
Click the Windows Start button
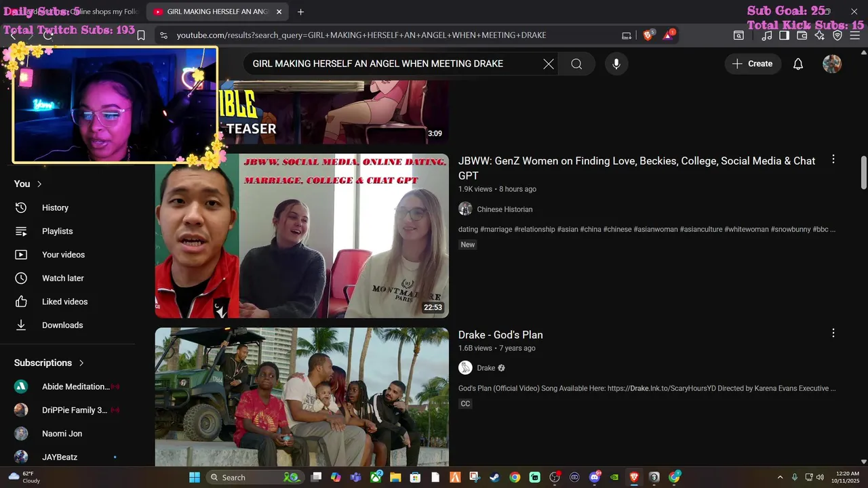(x=195, y=477)
